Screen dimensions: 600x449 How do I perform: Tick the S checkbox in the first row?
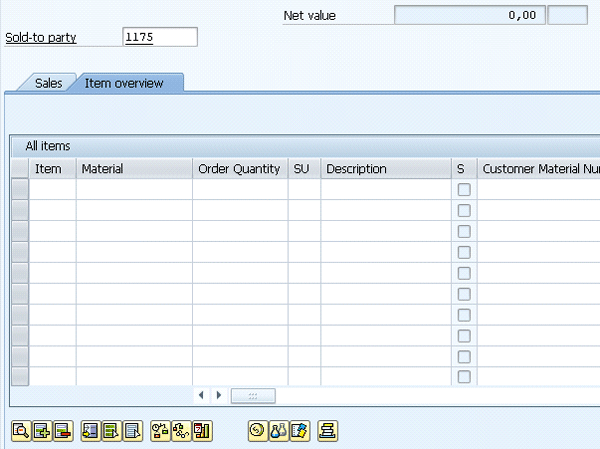[464, 190]
